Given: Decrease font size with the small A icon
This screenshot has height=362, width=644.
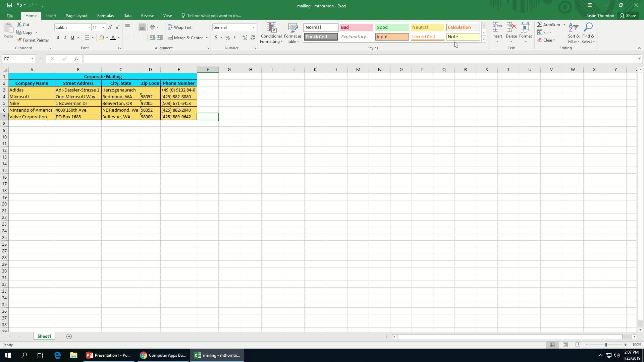Looking at the screenshot, I should [x=117, y=27].
